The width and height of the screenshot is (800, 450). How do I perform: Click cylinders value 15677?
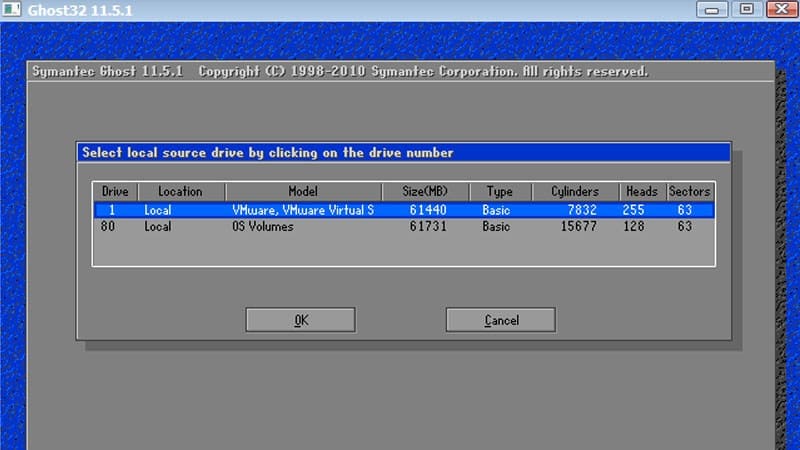pyautogui.click(x=579, y=227)
